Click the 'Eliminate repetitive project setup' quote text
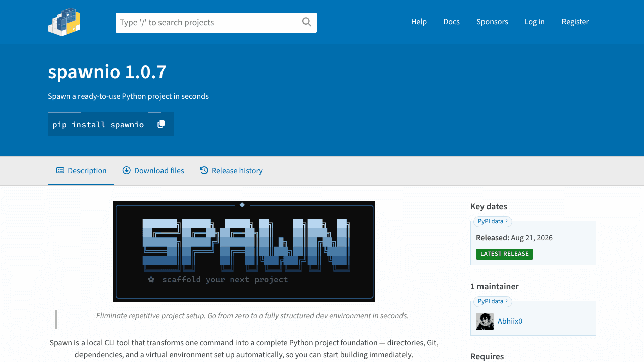The image size is (644, 362). click(252, 316)
